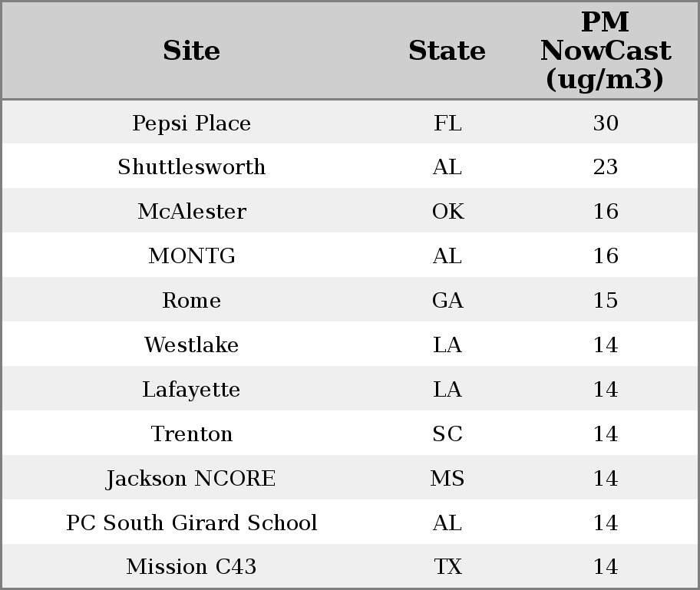Click the PM value 30

coord(606,123)
